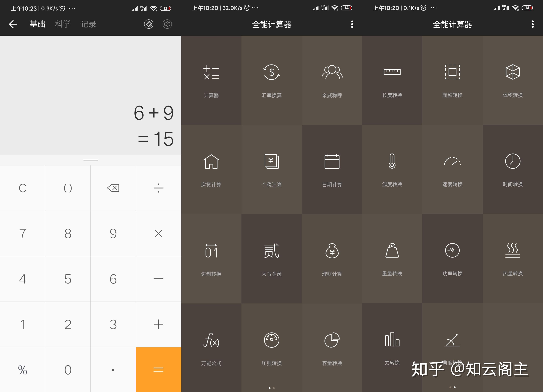Image resolution: width=543 pixels, height=392 pixels.
Task: Tap the divide ÷ key
Action: (159, 188)
